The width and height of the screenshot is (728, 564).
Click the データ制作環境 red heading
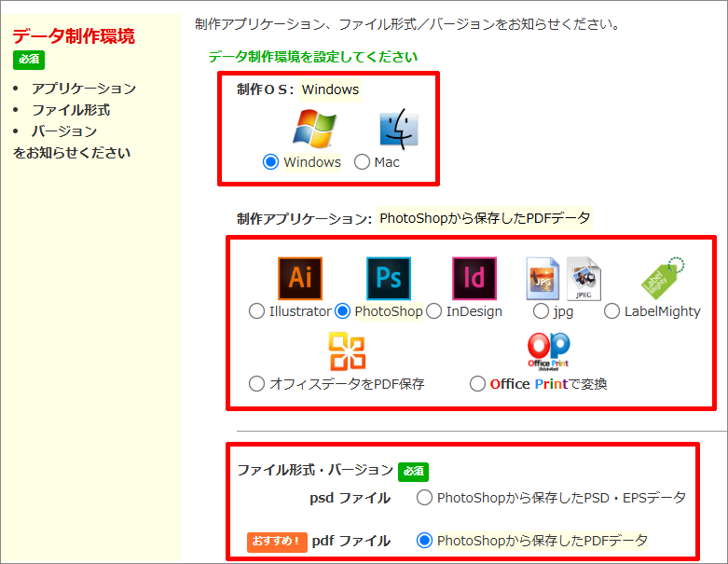pos(74,36)
